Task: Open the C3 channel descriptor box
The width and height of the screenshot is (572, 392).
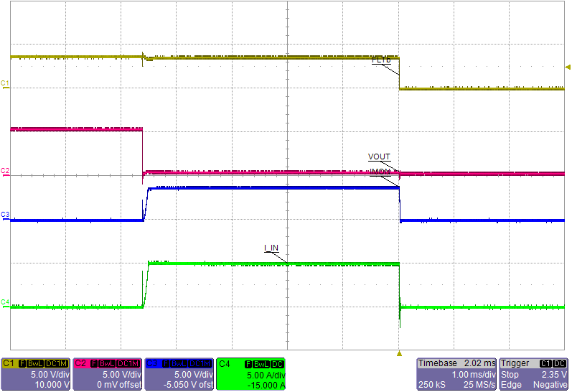Action: tap(179, 374)
